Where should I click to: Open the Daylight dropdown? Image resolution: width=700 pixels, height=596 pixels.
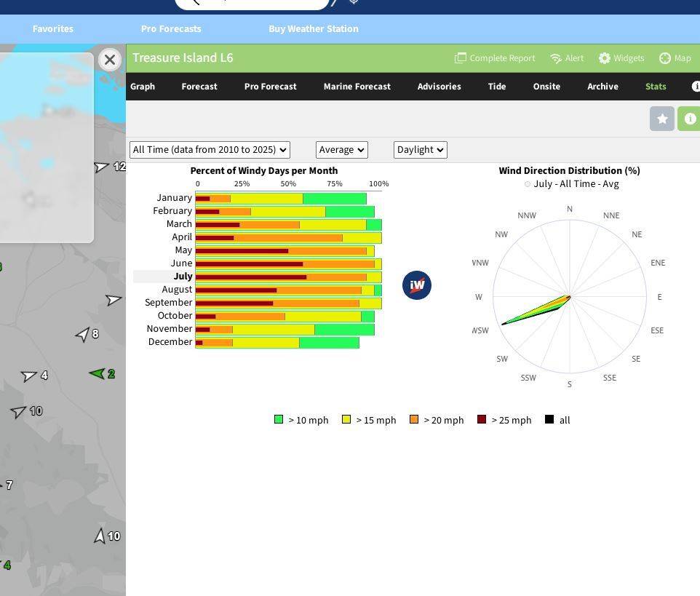coord(420,150)
